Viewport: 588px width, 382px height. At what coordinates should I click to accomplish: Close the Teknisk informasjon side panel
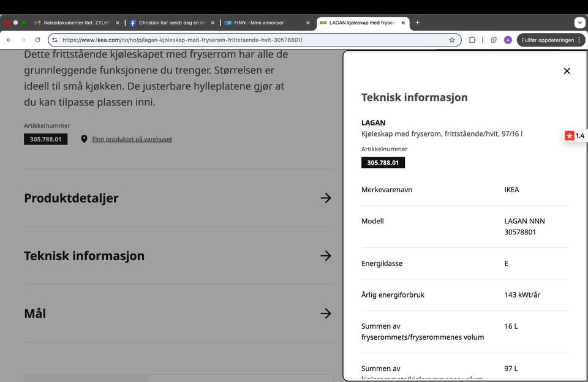pos(567,71)
